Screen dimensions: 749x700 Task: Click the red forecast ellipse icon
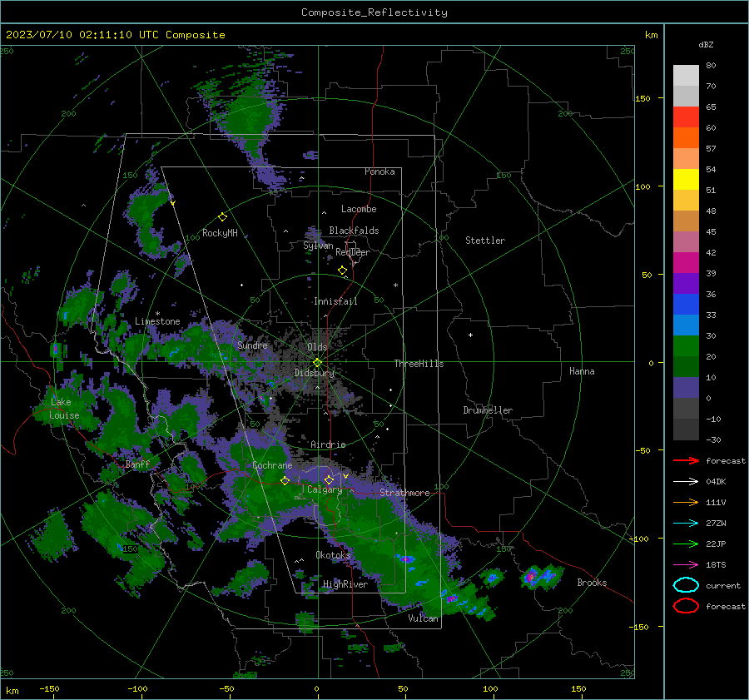(x=686, y=606)
